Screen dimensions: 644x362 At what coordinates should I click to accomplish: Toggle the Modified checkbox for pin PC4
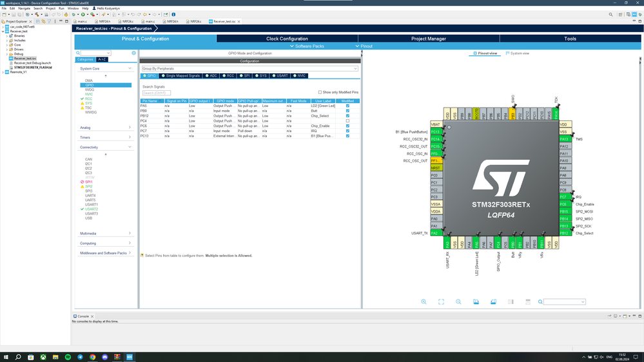(x=347, y=121)
